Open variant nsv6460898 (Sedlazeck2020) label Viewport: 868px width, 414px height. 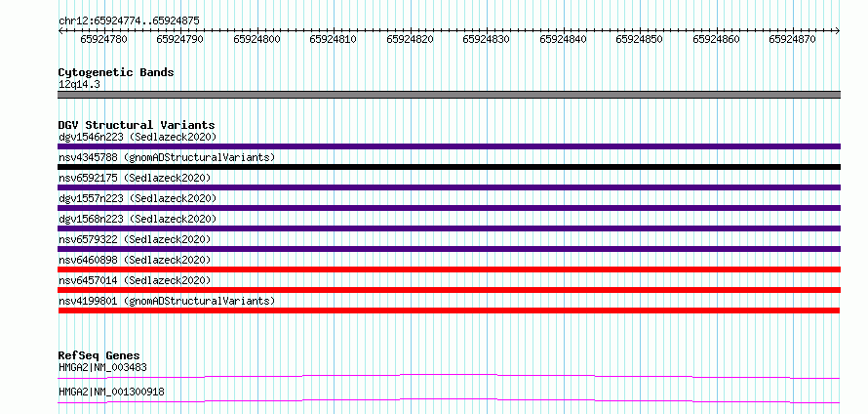coord(135,260)
